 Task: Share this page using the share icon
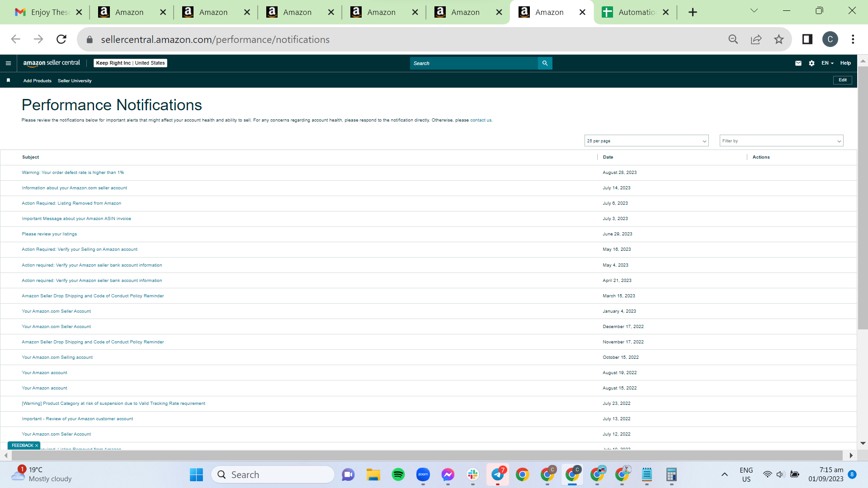coord(756,39)
